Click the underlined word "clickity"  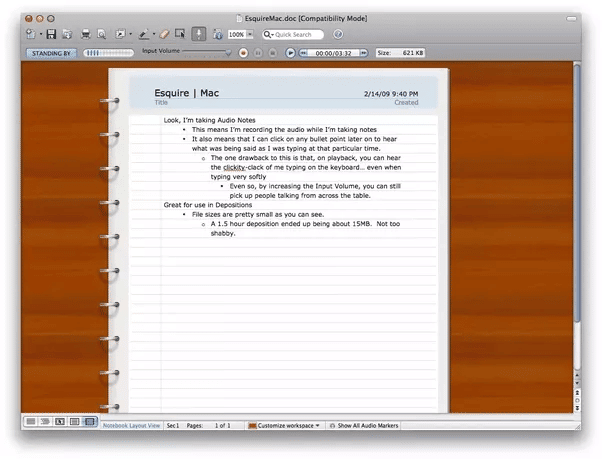[x=234, y=167]
